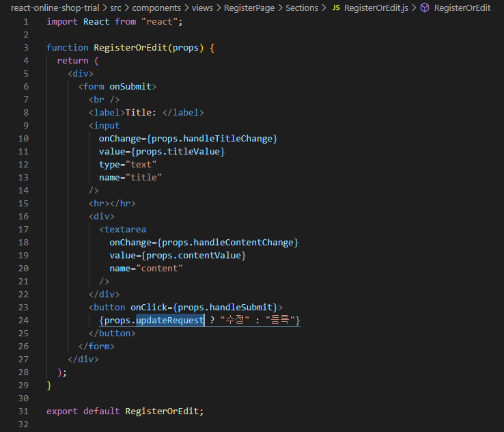This screenshot has width=504, height=432.
Task: Click the word "React" in import line
Action: 96,22
